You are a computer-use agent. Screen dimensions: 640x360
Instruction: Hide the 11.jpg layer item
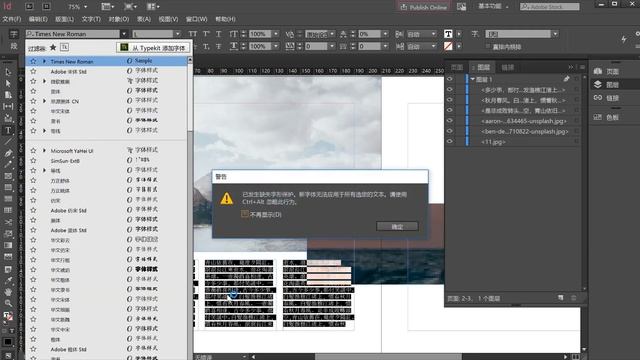coord(450,142)
